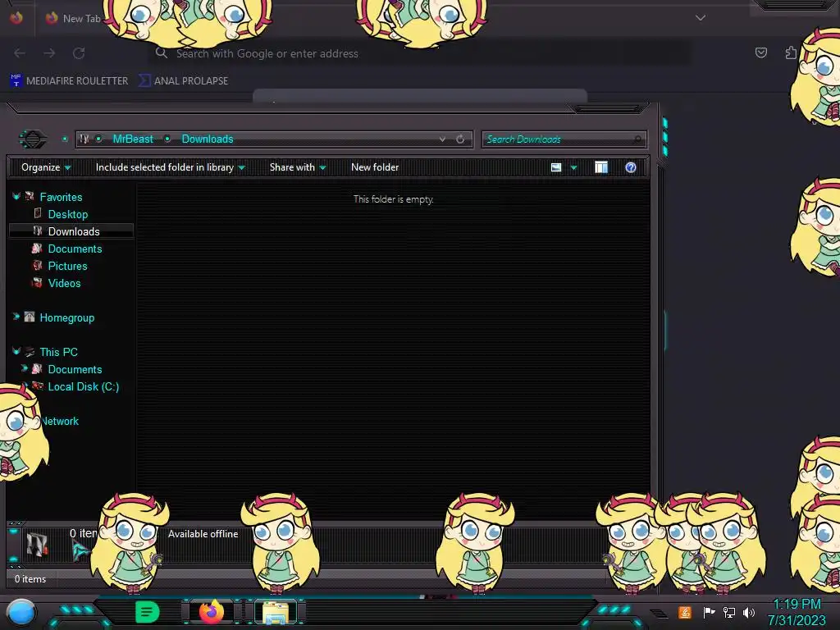Open the Windows Start orb

[x=21, y=612]
